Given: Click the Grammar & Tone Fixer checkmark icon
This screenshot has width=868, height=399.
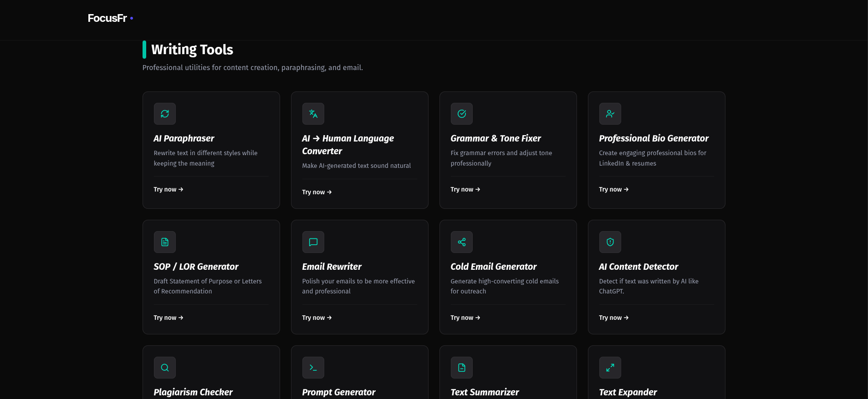Looking at the screenshot, I should (462, 114).
